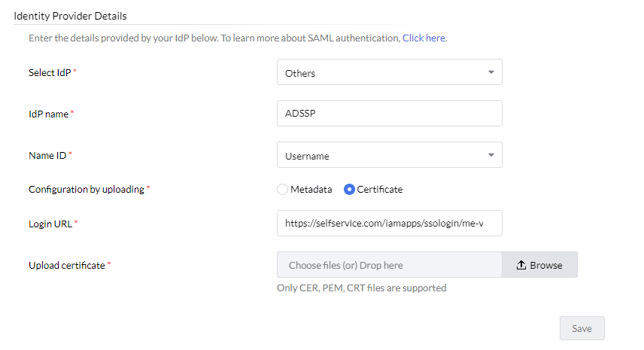Open the 'Click here' SAML link

(424, 38)
